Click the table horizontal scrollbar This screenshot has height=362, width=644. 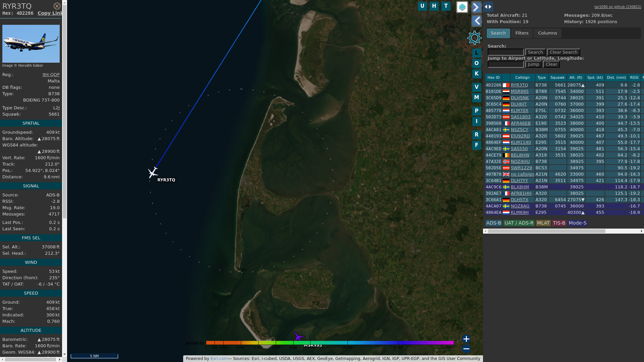[547, 231]
